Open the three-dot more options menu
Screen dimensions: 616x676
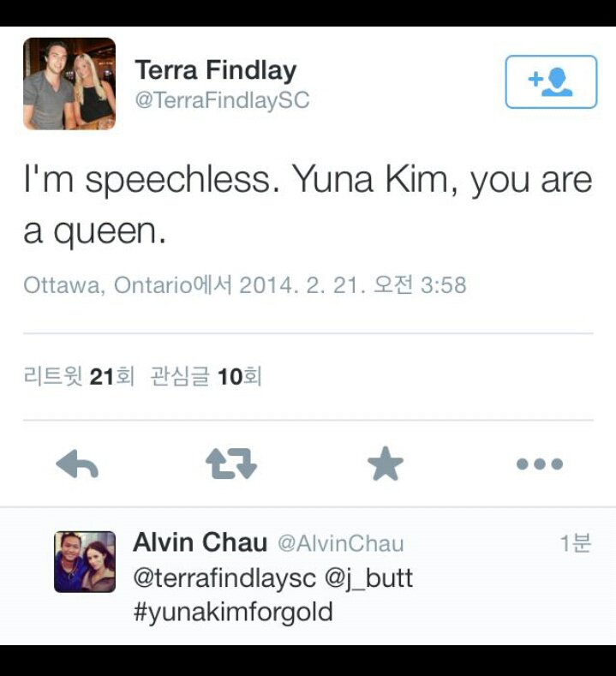pyautogui.click(x=540, y=464)
